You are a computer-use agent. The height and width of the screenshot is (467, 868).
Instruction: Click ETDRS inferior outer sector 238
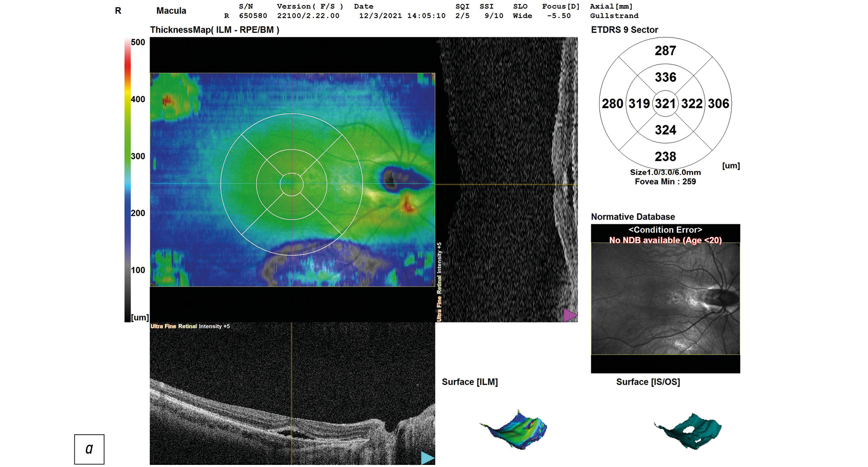[x=665, y=156]
